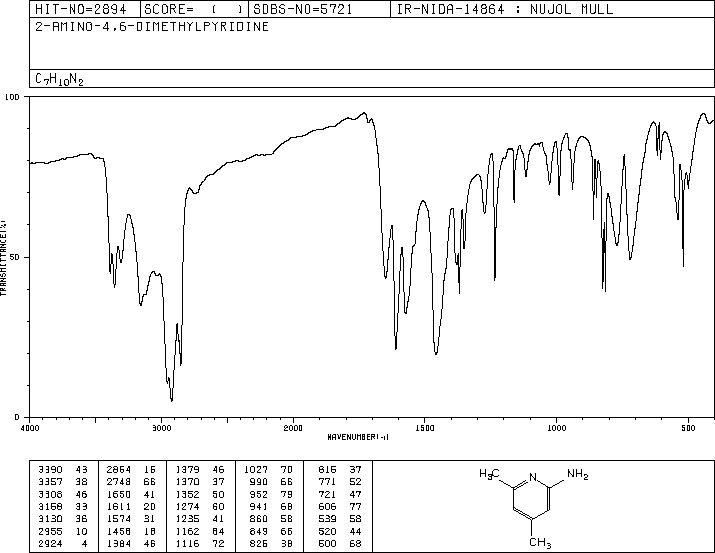The width and height of the screenshot is (715, 553).
Task: Click the 1116 peak entry
Action: click(x=187, y=543)
